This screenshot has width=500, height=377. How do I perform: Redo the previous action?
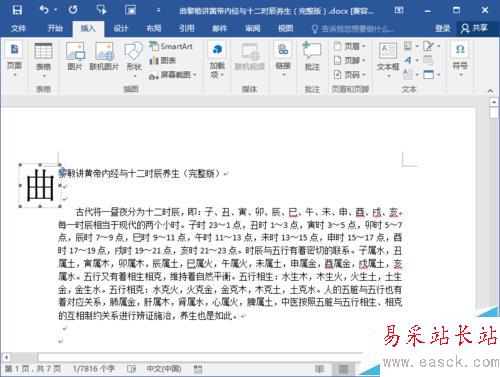tap(73, 10)
